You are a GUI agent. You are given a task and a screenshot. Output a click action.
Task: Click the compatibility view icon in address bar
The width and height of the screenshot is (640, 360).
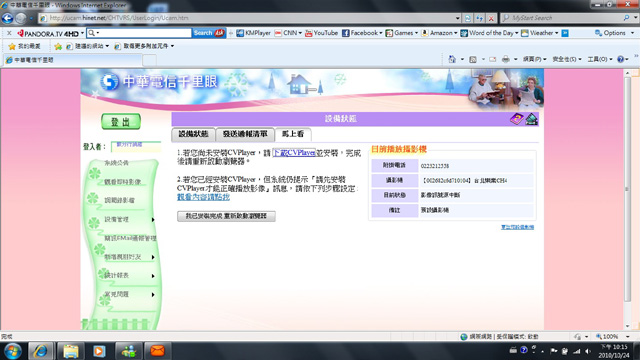[468, 18]
